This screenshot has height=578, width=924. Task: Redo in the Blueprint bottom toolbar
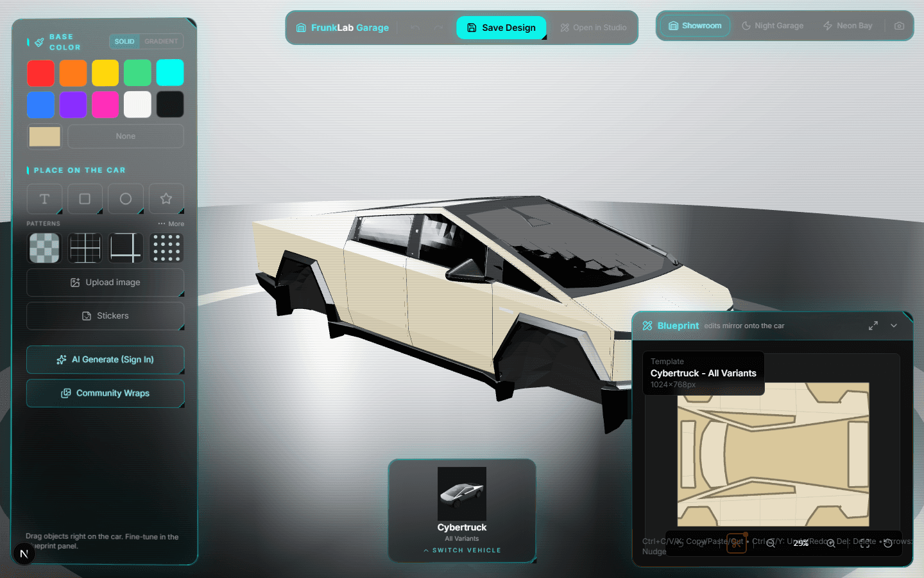[x=702, y=543]
